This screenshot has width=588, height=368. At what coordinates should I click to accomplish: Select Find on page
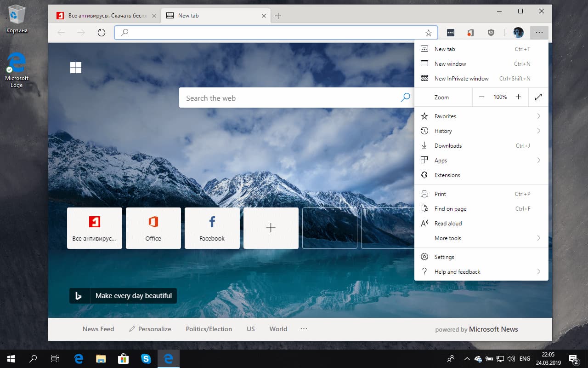point(481,209)
